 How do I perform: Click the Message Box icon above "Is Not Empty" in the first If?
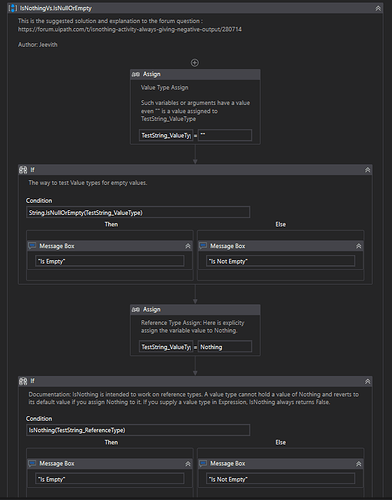[203, 246]
